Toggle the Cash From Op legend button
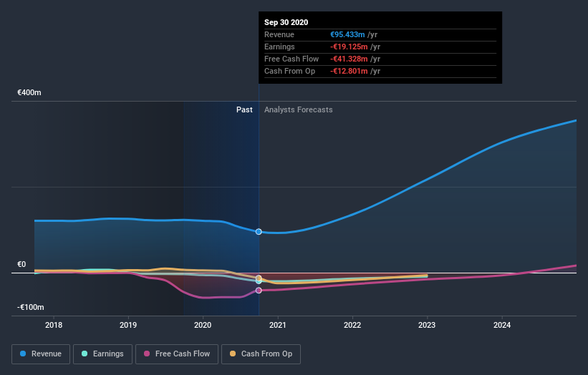The height and width of the screenshot is (375, 588). point(261,354)
